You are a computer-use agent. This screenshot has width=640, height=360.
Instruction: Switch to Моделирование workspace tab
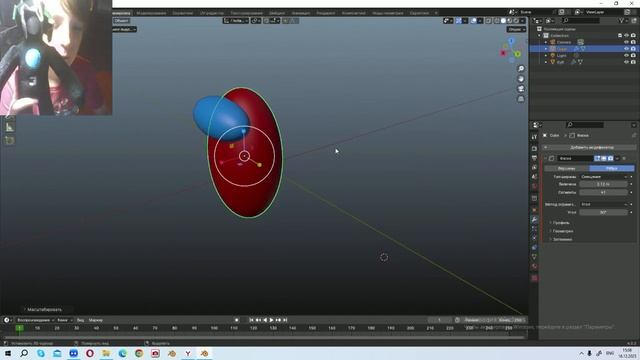pyautogui.click(x=151, y=13)
